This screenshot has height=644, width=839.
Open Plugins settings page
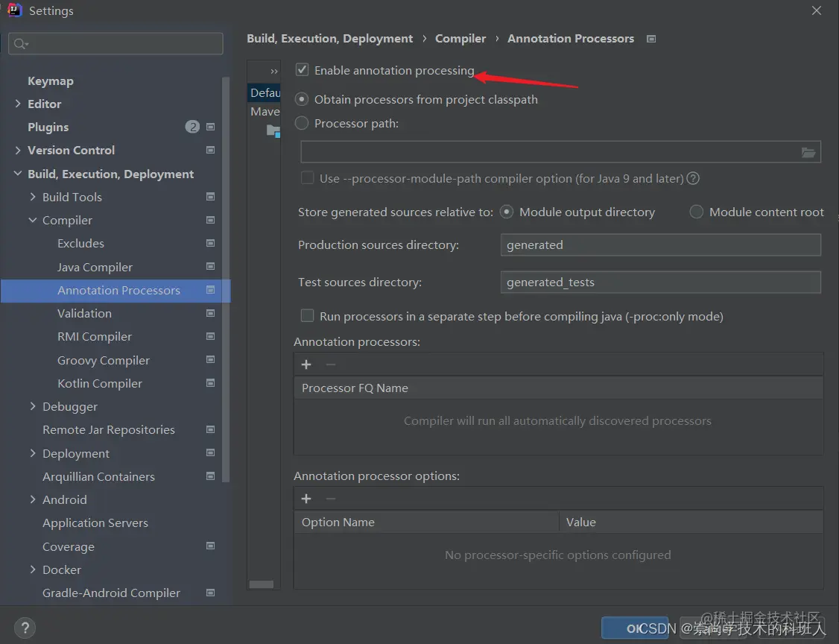point(48,127)
